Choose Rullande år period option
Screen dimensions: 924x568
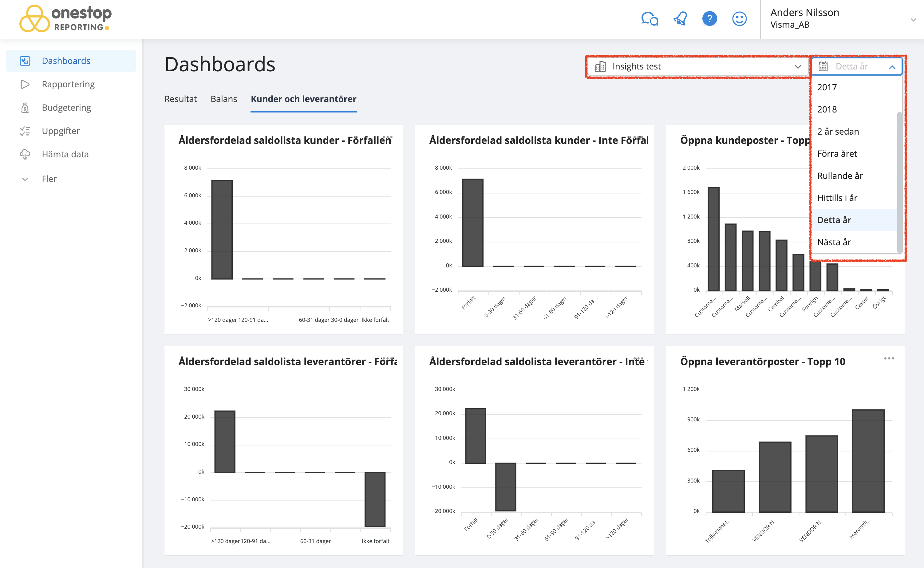pos(840,176)
